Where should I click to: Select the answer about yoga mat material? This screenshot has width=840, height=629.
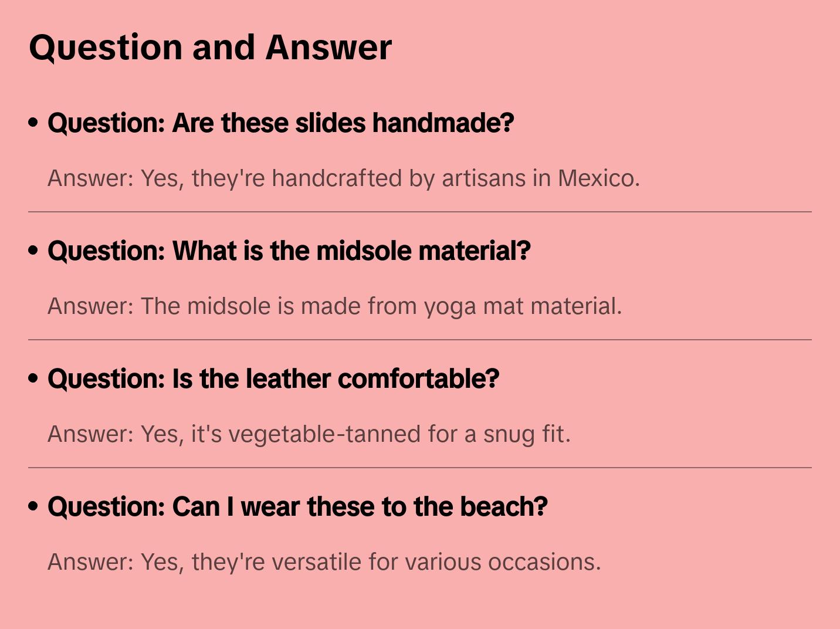[334, 306]
